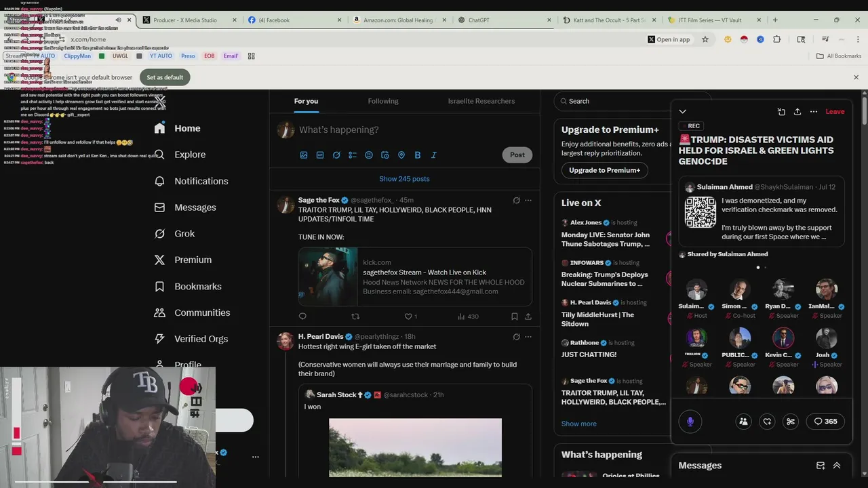Screen dimensions: 868x488
Task: Open Grok explain on Sage the Fox's post
Action: (x=516, y=201)
